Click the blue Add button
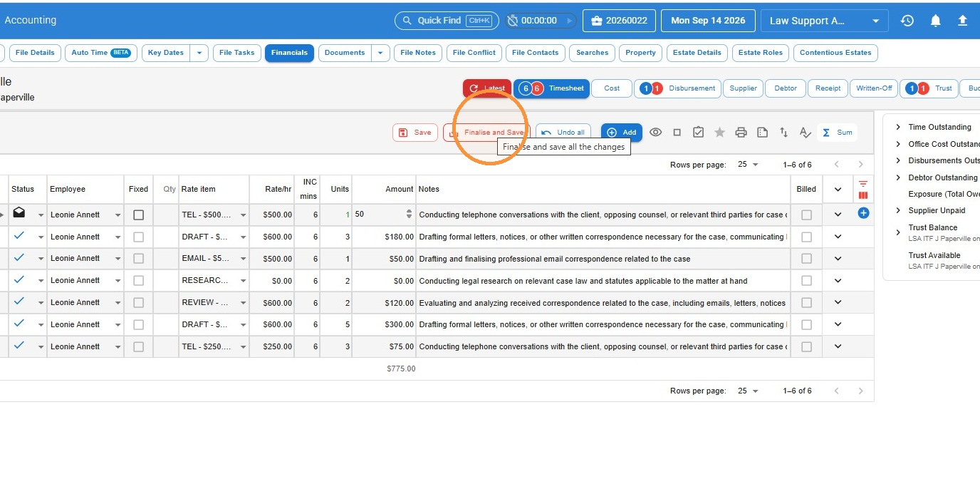 (x=621, y=133)
